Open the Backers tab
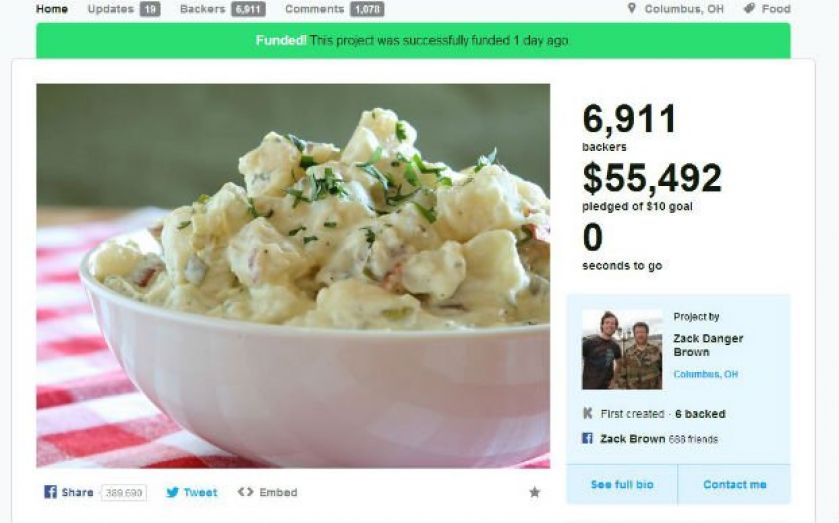 tap(223, 9)
